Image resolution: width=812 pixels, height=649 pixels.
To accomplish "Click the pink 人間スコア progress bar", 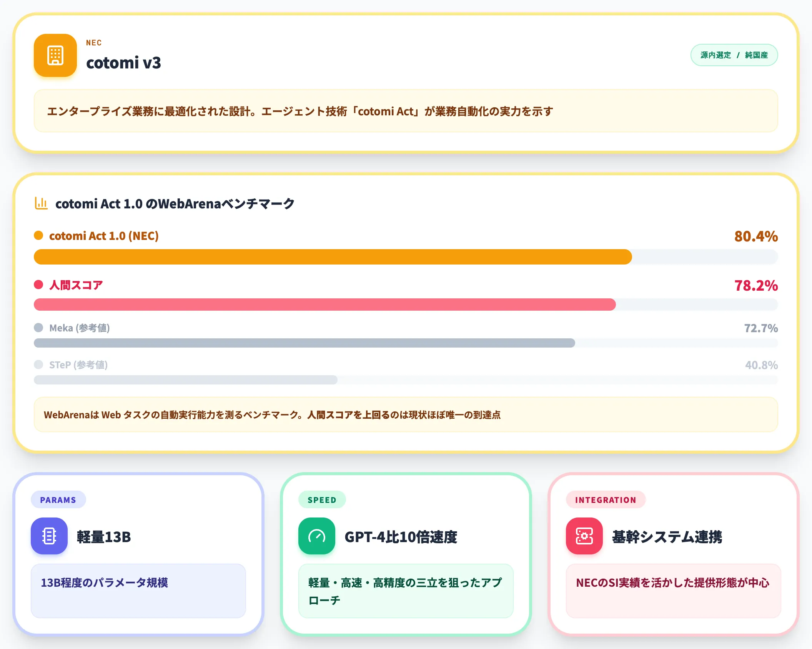I will pyautogui.click(x=325, y=305).
